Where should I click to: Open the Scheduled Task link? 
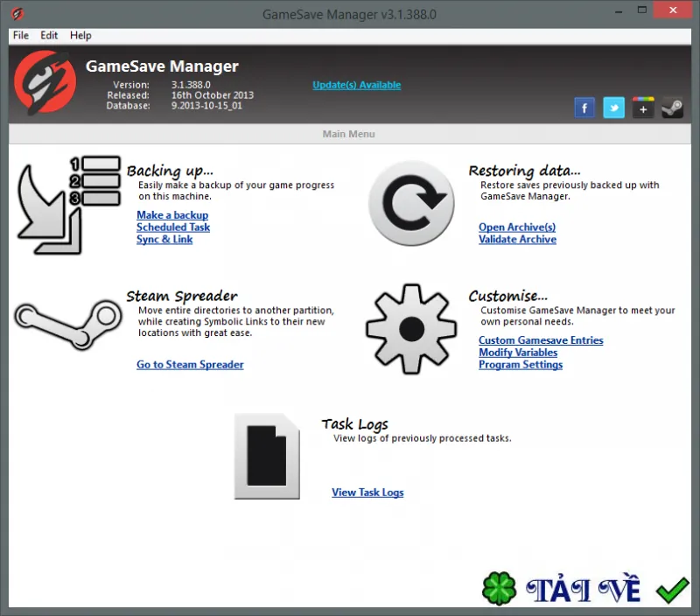[173, 227]
